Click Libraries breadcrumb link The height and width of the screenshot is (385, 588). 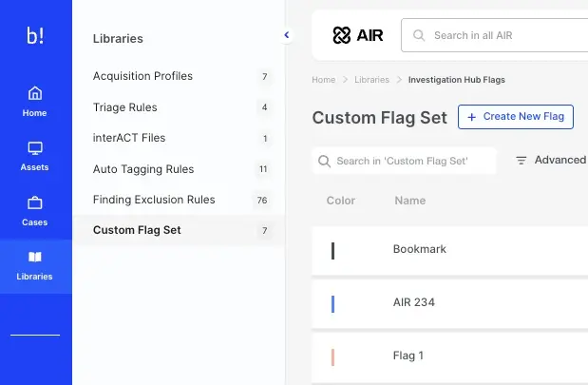371,80
